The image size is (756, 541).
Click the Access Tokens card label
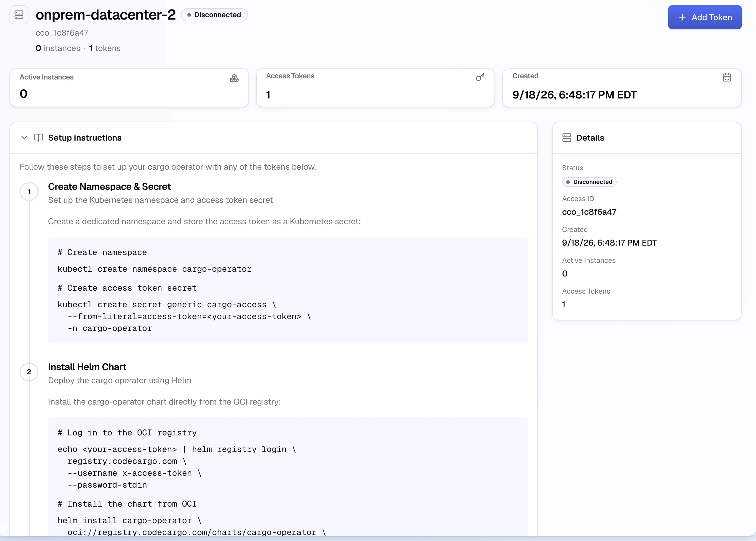(x=290, y=76)
